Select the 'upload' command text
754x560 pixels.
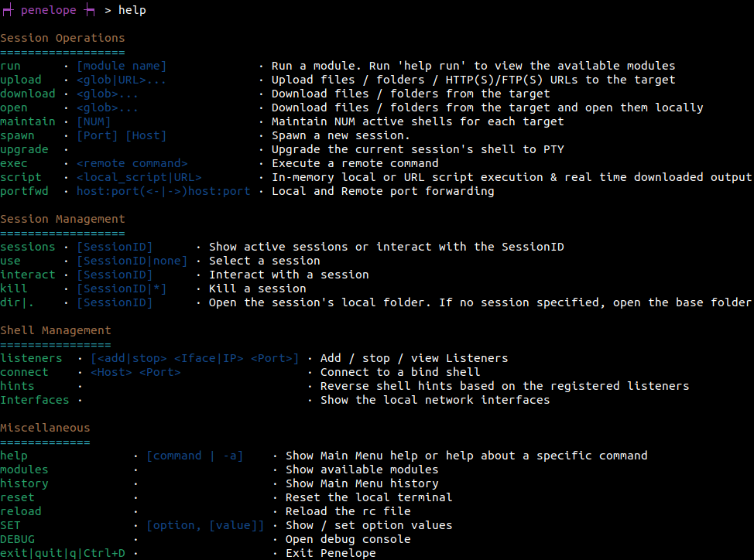click(x=21, y=80)
